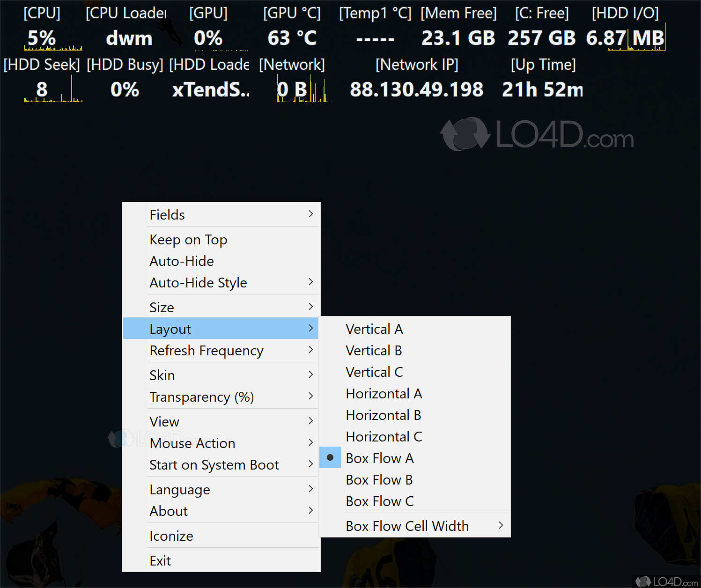The image size is (701, 588).
Task: Open the Skin menu
Action: point(162,375)
